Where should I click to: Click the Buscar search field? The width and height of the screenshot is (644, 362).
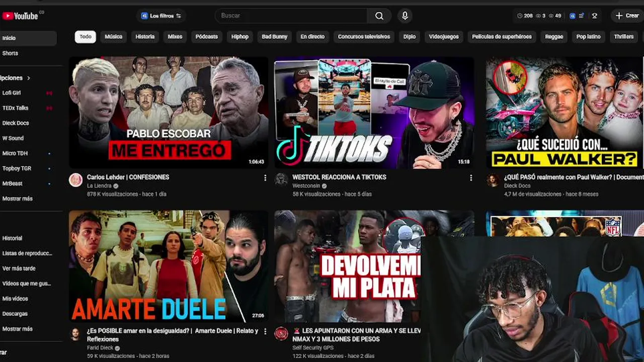tap(291, 16)
